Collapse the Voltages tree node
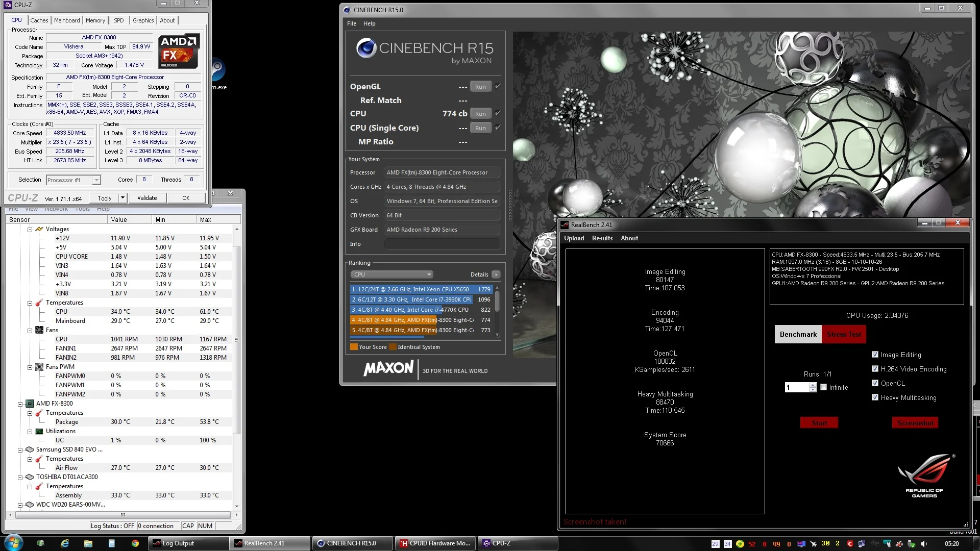The image size is (980, 551). click(x=30, y=230)
